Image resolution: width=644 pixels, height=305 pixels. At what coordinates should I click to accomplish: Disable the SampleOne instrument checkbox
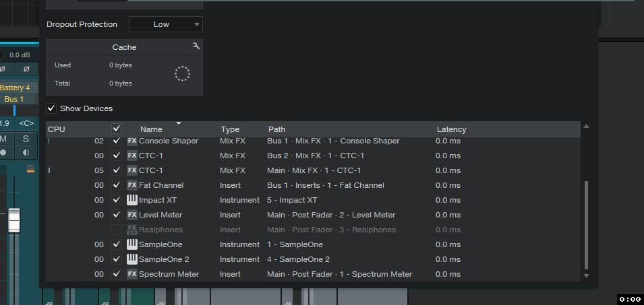[x=117, y=244]
